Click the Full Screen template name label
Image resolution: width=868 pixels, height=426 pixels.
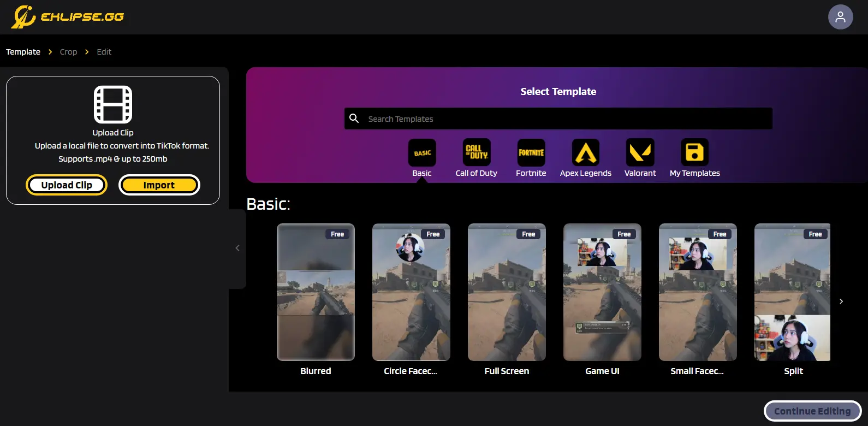(x=507, y=371)
